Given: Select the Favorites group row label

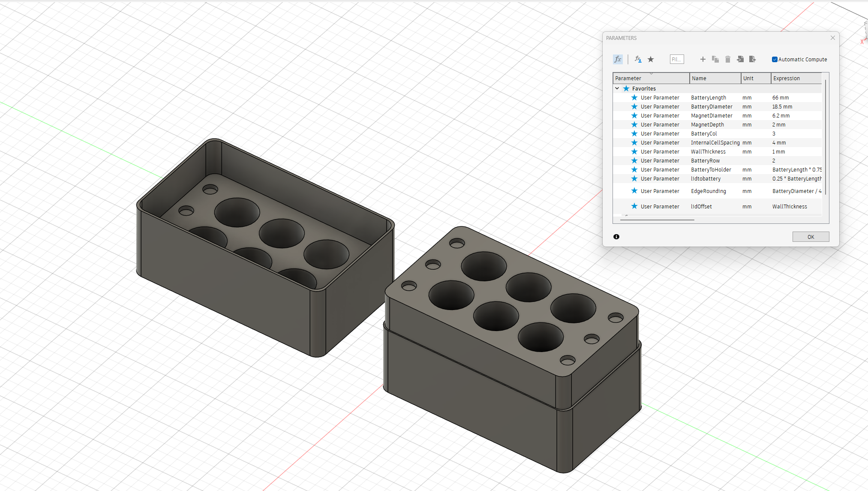Looking at the screenshot, I should click(644, 89).
